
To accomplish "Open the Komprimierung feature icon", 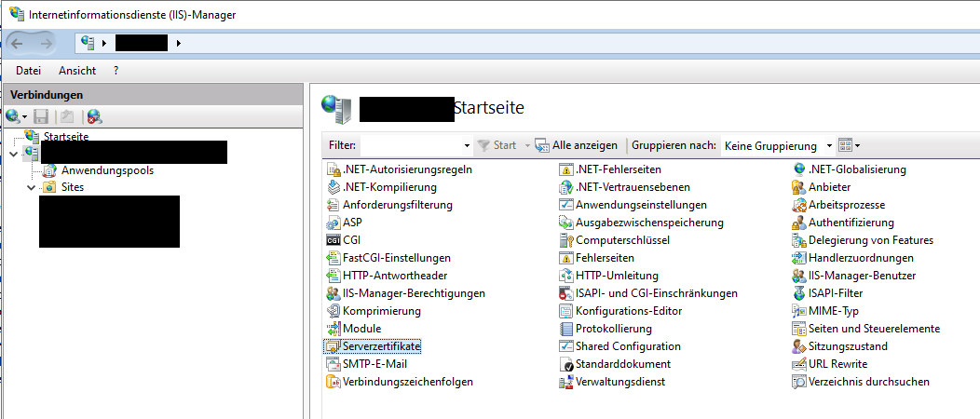I will tap(333, 311).
